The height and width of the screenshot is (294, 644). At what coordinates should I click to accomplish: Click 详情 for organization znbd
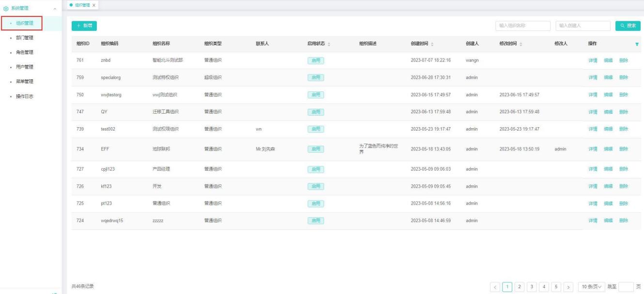(593, 60)
